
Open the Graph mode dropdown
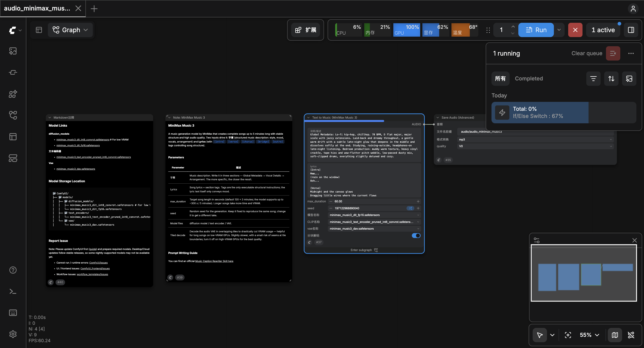(70, 30)
